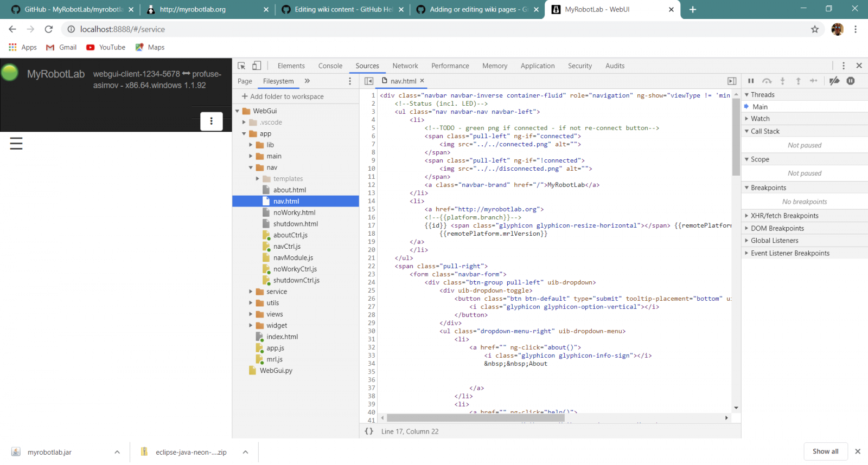Deactivate breakpoints toggle
868x465 pixels.
pyautogui.click(x=834, y=81)
